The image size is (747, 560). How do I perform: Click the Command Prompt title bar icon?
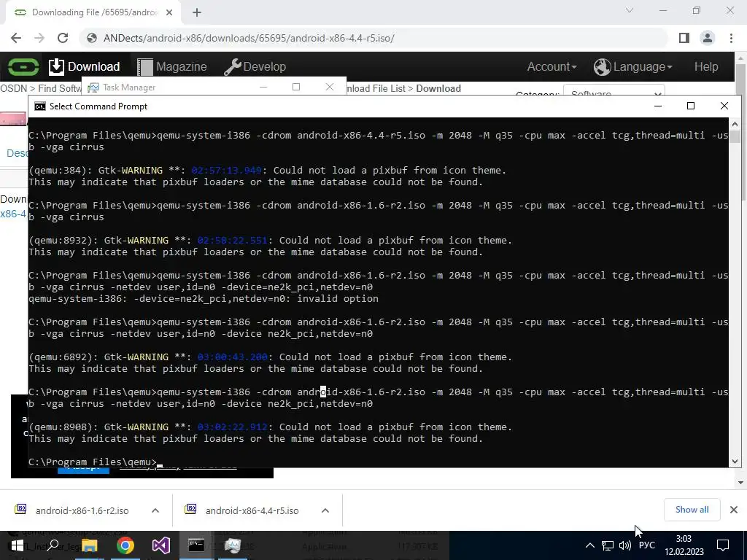pyautogui.click(x=40, y=106)
